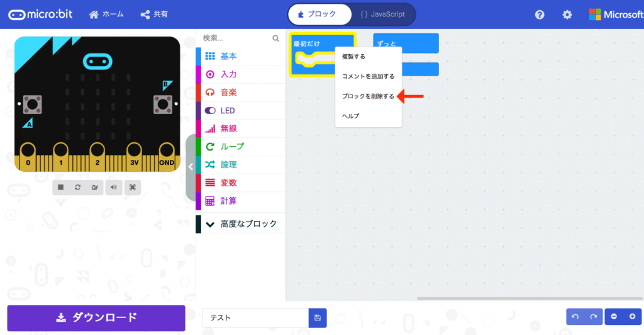Open the settings gear menu
Viewport: 644px width, 335px height.
[567, 14]
